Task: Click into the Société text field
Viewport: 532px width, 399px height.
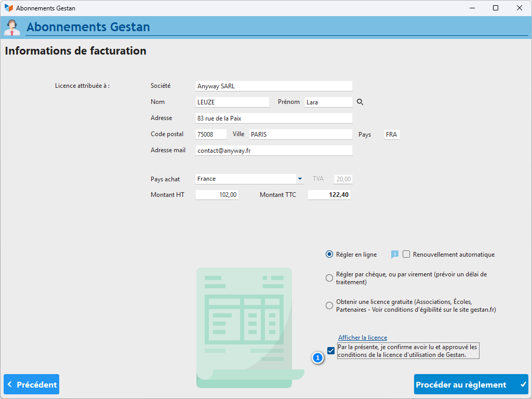Action: [274, 86]
